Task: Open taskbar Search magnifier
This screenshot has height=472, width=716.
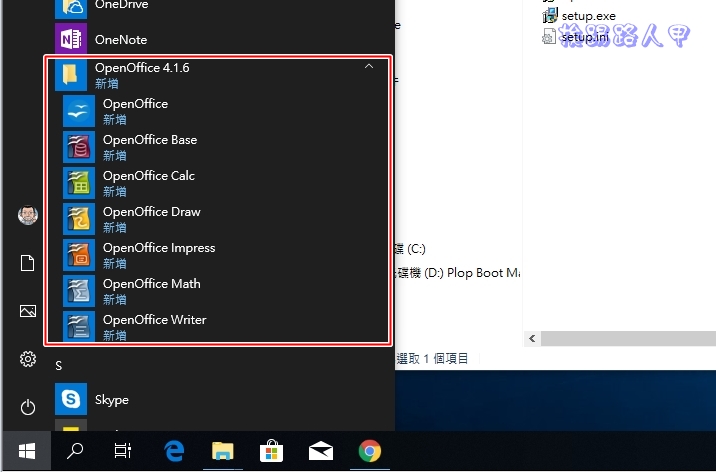Action: pyautogui.click(x=75, y=451)
